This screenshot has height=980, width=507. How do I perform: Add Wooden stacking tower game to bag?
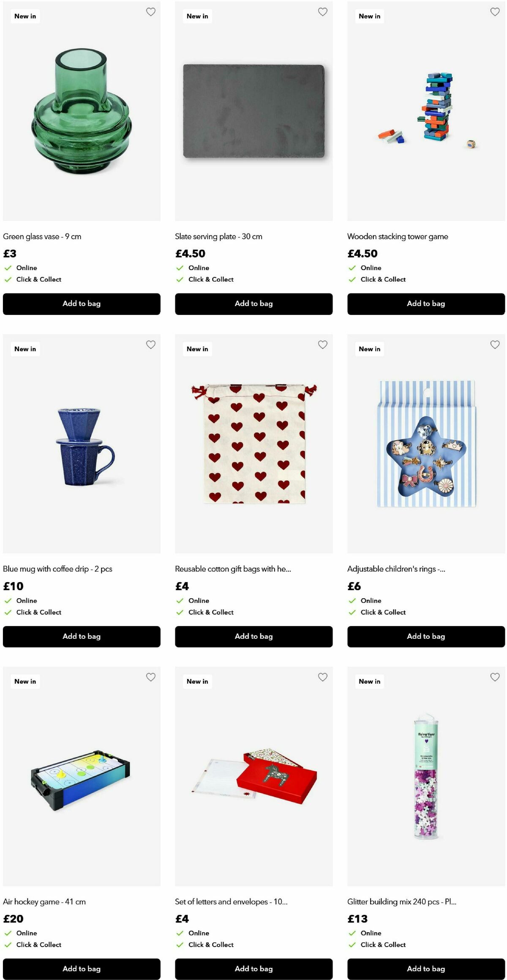[x=426, y=304]
